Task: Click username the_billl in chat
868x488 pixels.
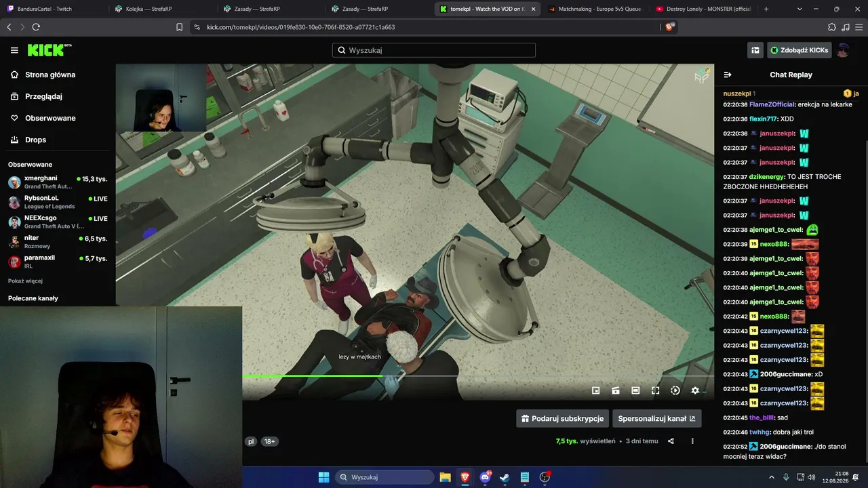Action: [762, 418]
